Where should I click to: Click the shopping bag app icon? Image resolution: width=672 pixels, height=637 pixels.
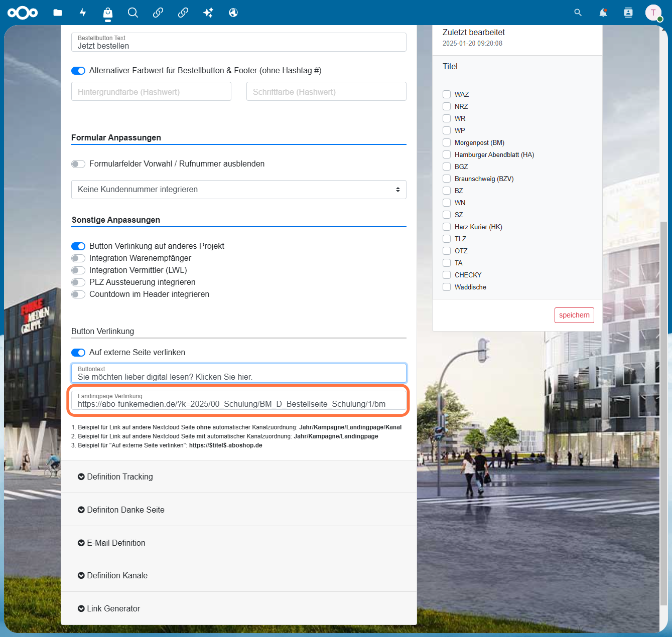108,13
